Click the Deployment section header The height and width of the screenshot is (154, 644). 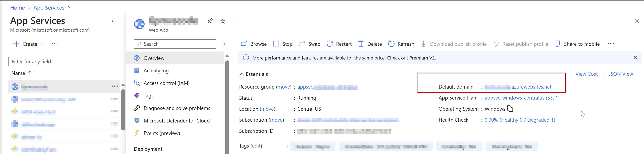148,149
